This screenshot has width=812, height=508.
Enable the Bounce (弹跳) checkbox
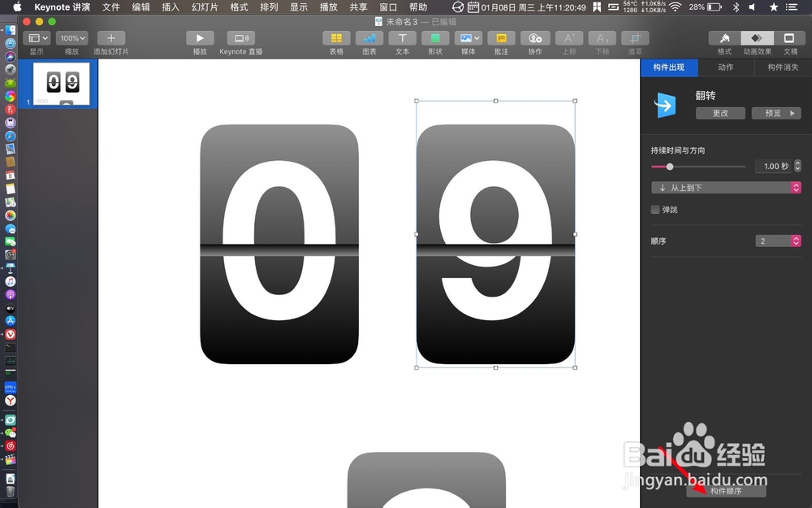[655, 210]
